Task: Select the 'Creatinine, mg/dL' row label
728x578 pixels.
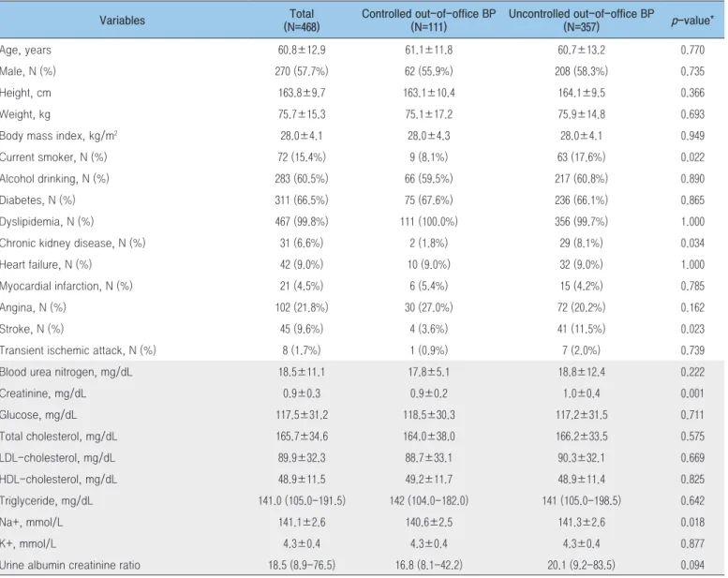Action: [43, 393]
